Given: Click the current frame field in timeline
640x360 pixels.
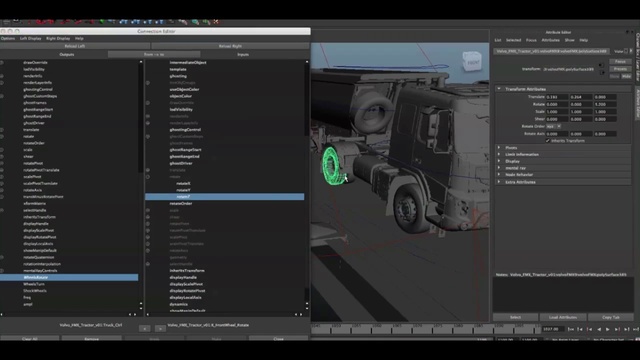Looking at the screenshot, I should coord(553,329).
